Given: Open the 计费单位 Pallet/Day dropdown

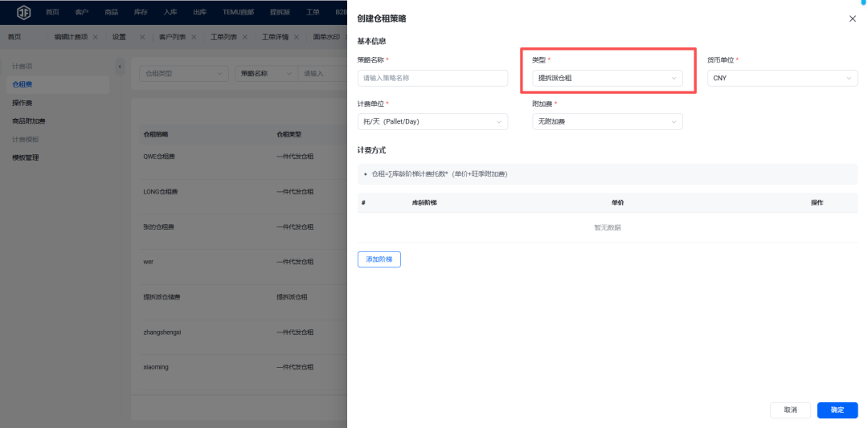Looking at the screenshot, I should click(432, 122).
